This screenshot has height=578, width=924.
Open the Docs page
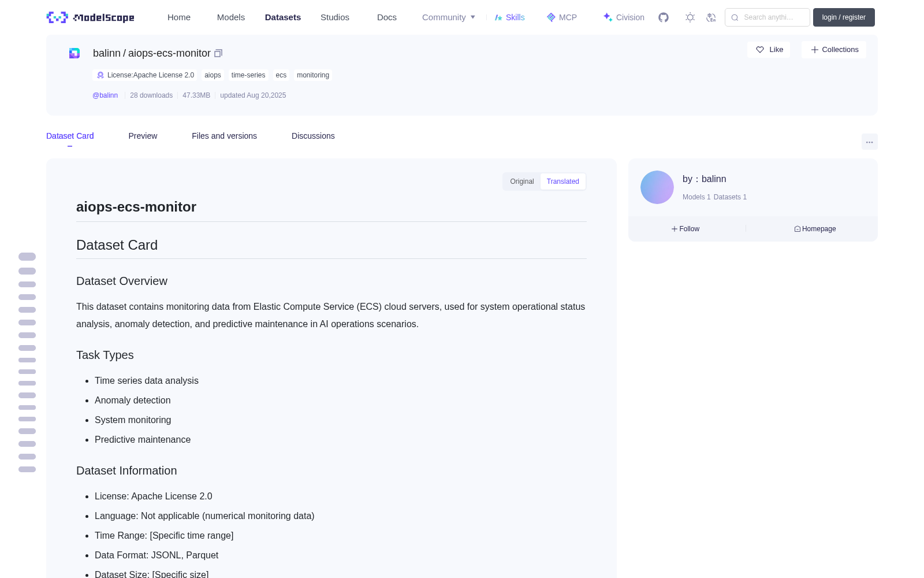(387, 17)
